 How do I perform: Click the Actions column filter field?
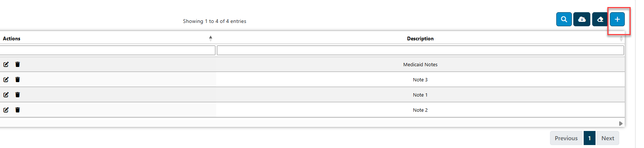107,50
